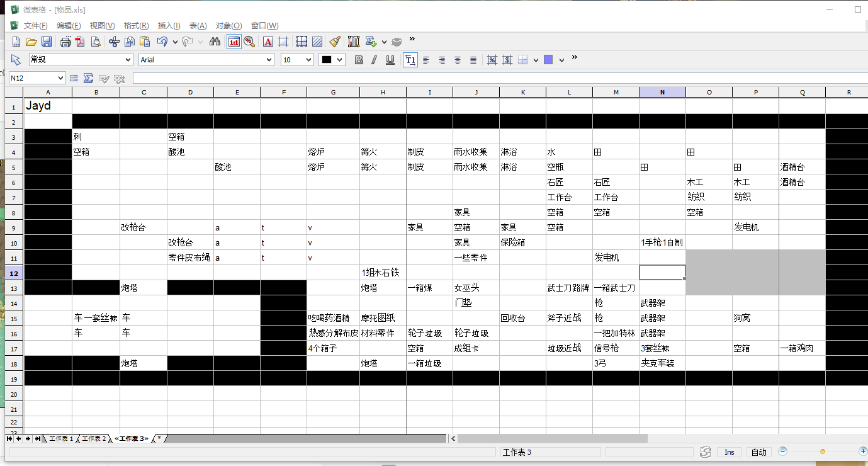
Task: Open file folder icon
Action: (31, 42)
